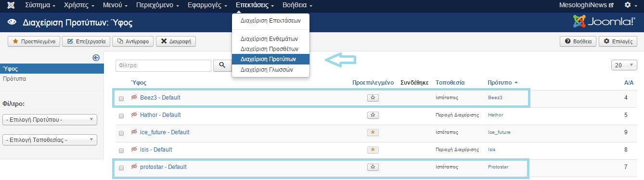Image resolution: width=644 pixels, height=180 pixels.
Task: Click the Beez3 template name cell
Action: 495,98
